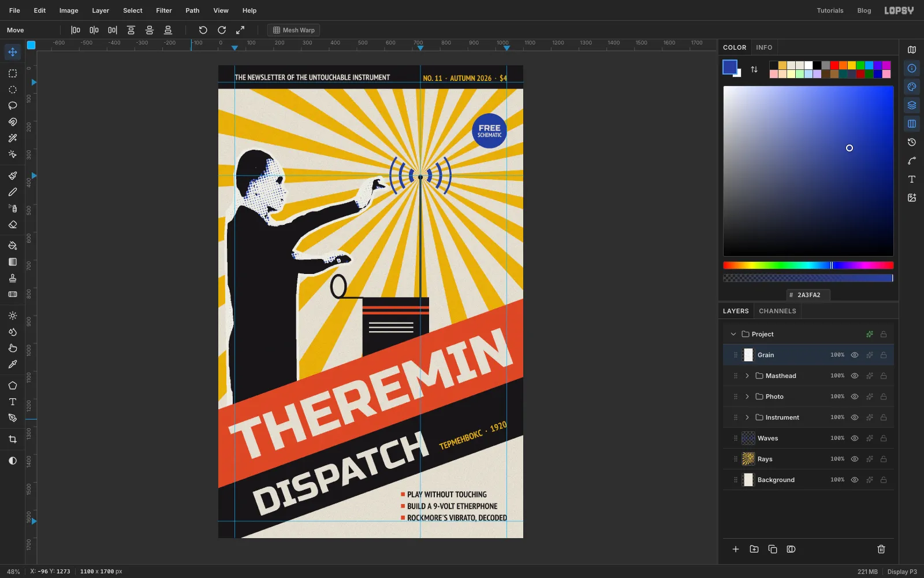
Task: Open the Tutorials link
Action: [x=830, y=10]
